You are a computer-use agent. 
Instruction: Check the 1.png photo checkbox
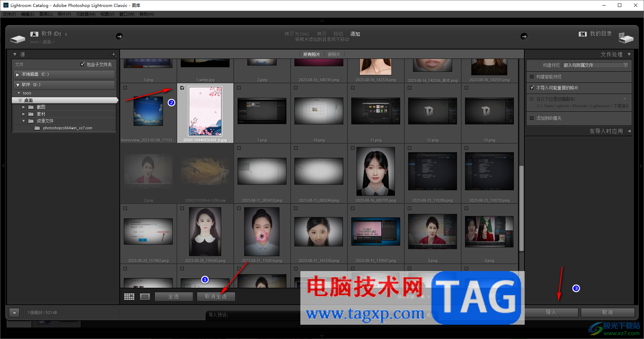(239, 88)
